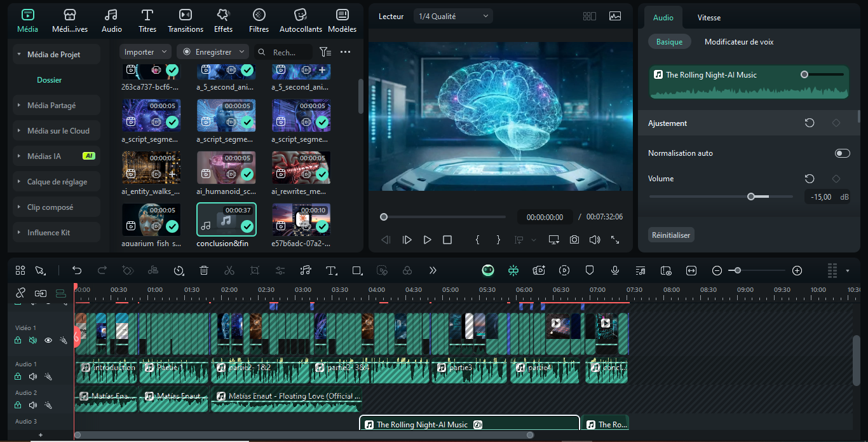Open the Modificateur de voix tab

[739, 42]
